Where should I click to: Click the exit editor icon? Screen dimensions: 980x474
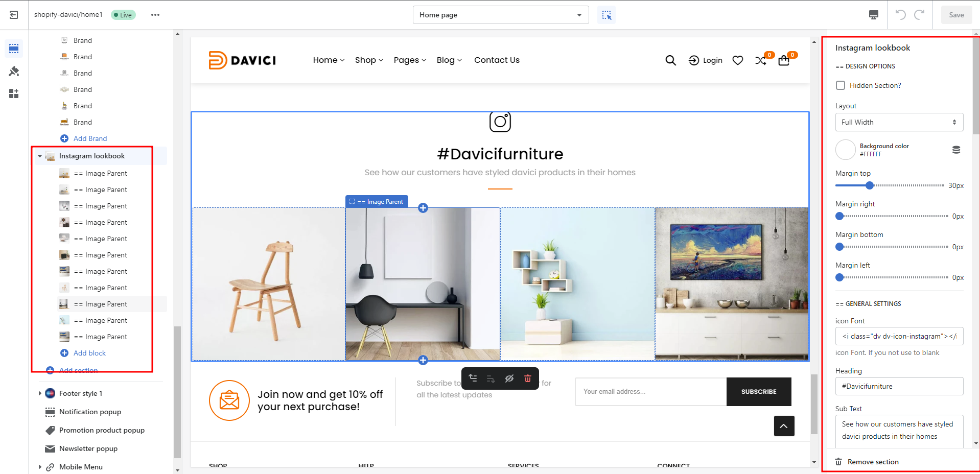point(14,15)
